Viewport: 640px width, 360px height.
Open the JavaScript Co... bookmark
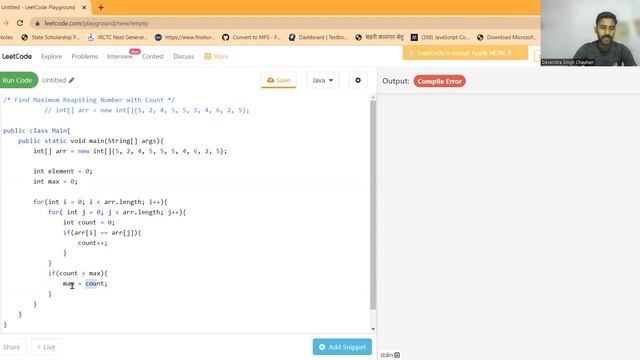tap(440, 37)
